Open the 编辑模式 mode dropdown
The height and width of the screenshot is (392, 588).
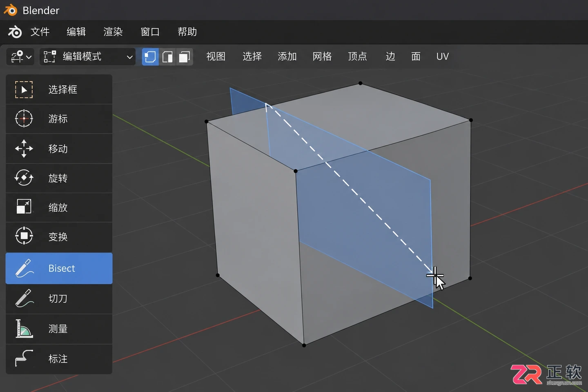pyautogui.click(x=88, y=57)
